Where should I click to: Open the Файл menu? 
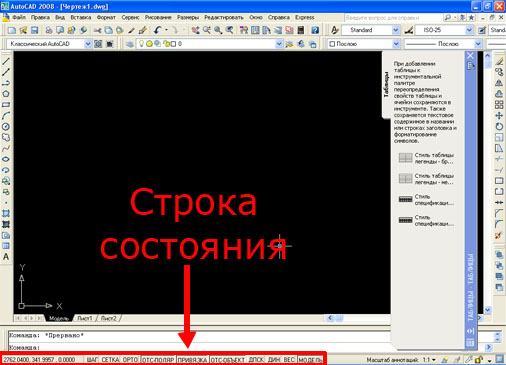(19, 17)
